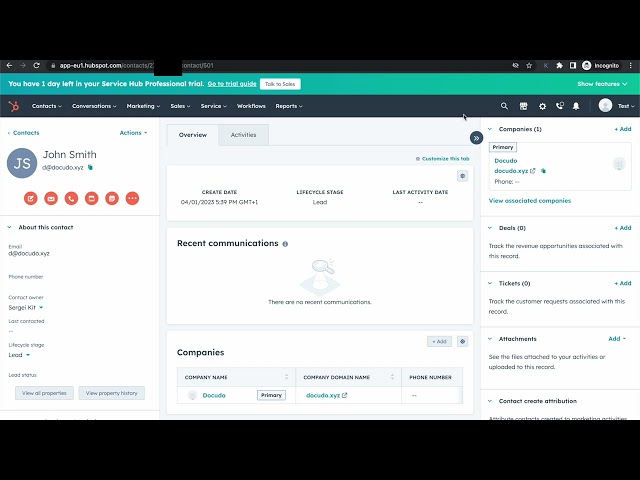Open the Test account dropdown

[626, 106]
